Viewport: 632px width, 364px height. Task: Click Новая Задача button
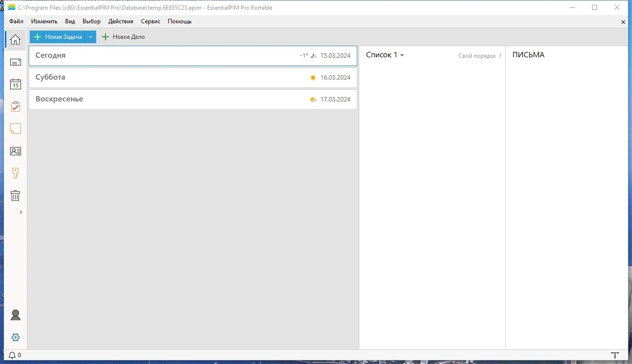point(57,37)
